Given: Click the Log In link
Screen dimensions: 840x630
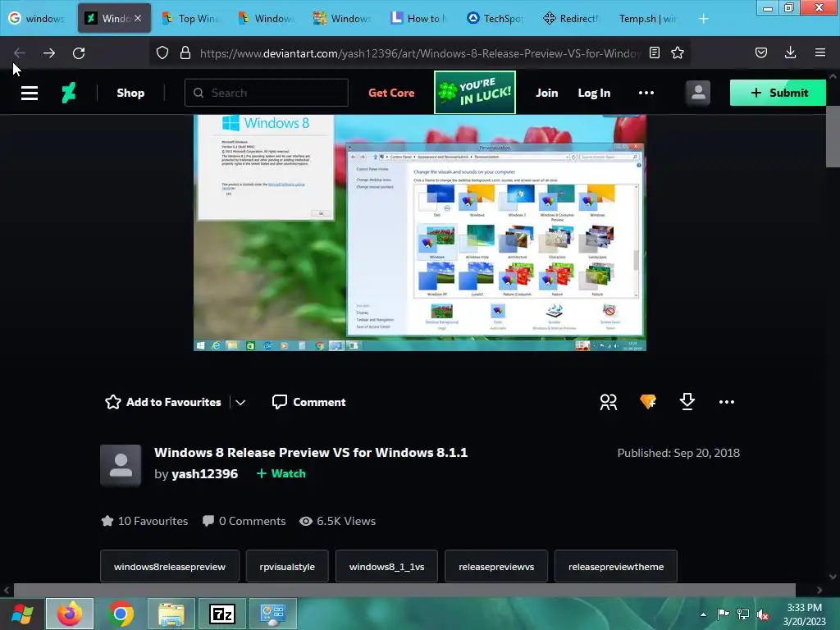Looking at the screenshot, I should pos(594,93).
